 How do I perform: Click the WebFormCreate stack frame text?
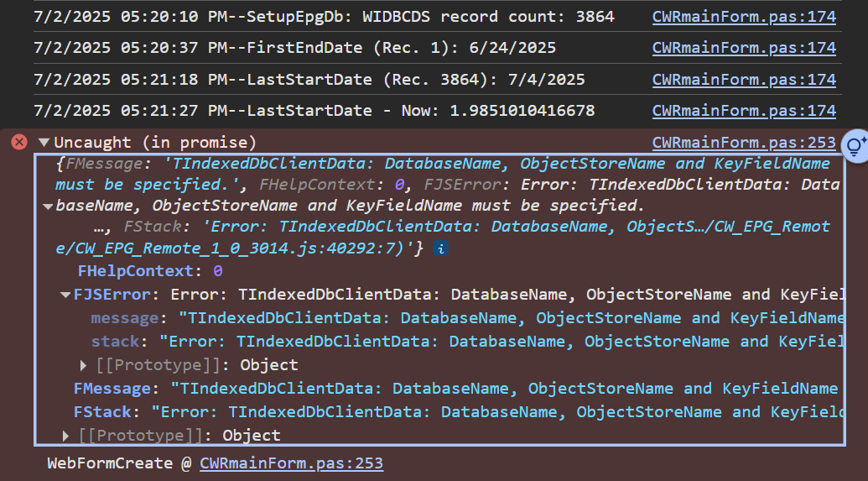pyautogui.click(x=110, y=463)
